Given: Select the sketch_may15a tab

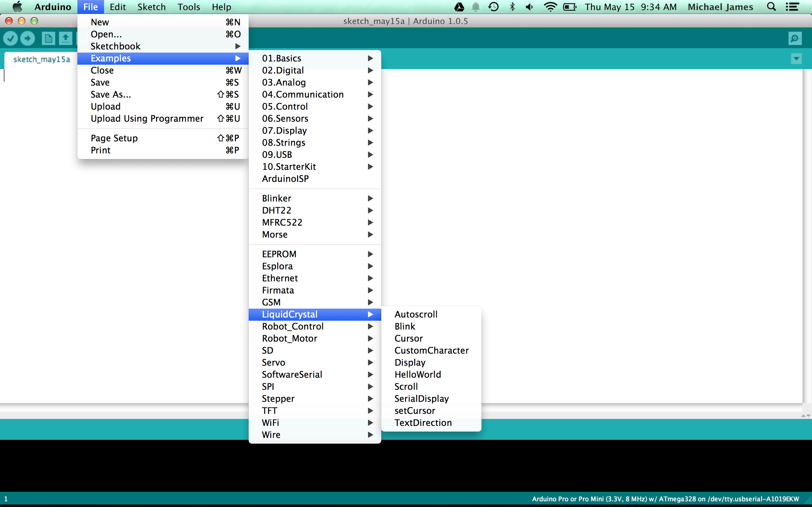Looking at the screenshot, I should click(42, 60).
